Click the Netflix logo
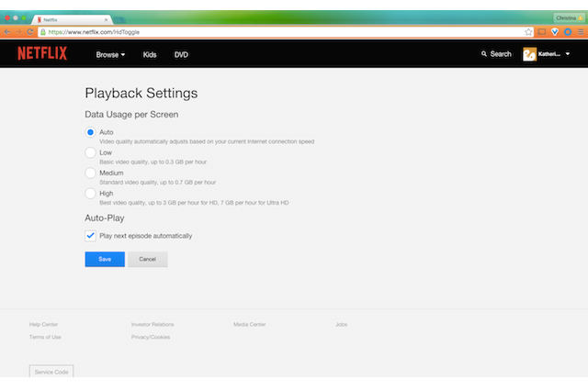This screenshot has width=588, height=391. coord(42,53)
